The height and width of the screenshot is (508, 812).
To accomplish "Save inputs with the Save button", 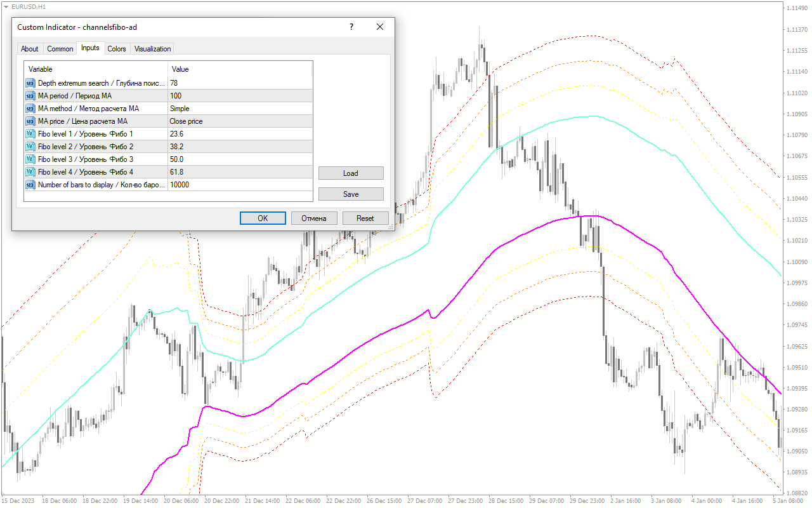I will coord(351,194).
